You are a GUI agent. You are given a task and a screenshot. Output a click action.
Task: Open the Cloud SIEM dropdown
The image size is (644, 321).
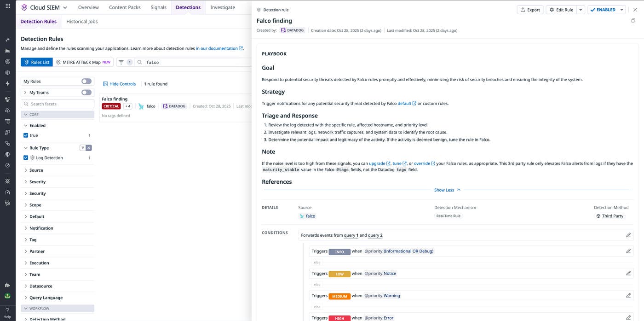[x=65, y=7]
